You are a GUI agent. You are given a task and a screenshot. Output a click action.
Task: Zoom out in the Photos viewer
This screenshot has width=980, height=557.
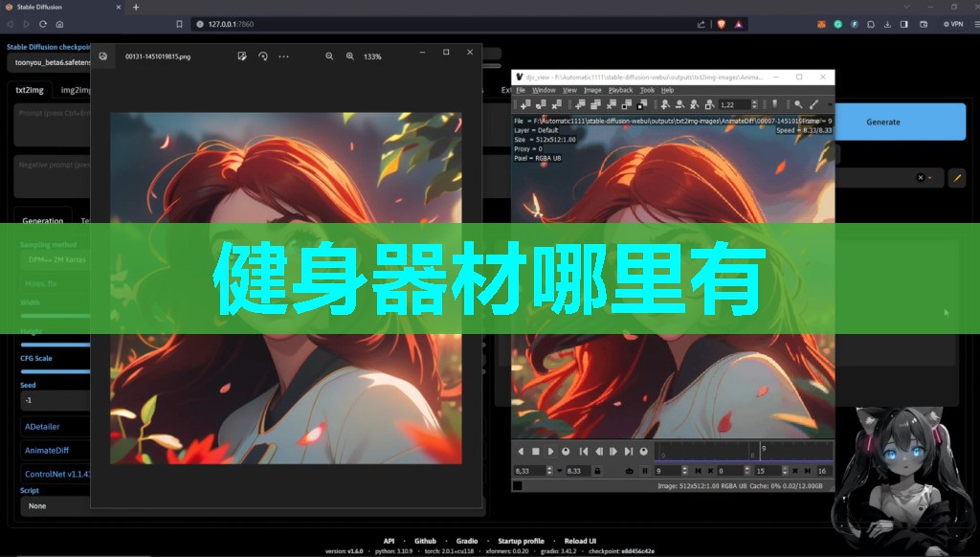329,56
